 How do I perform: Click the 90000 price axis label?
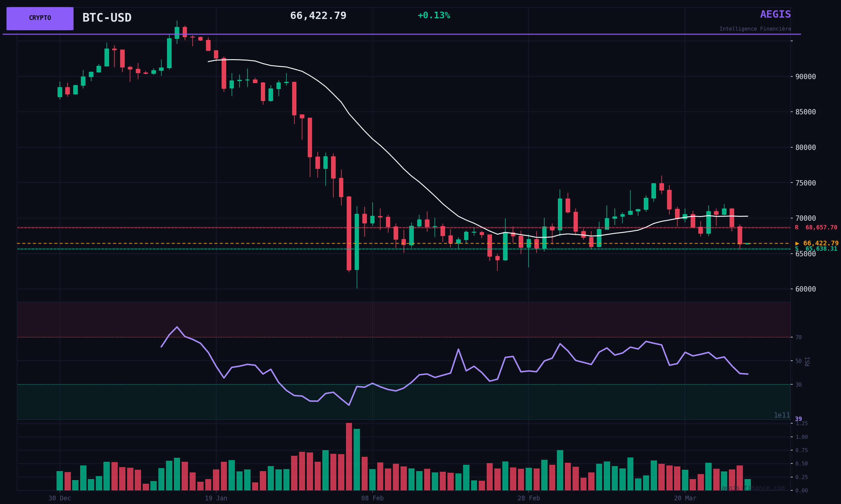click(805, 76)
